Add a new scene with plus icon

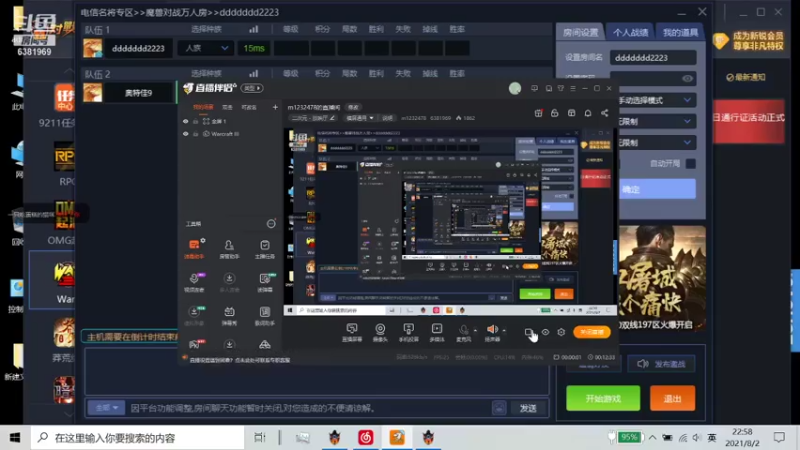[275, 107]
